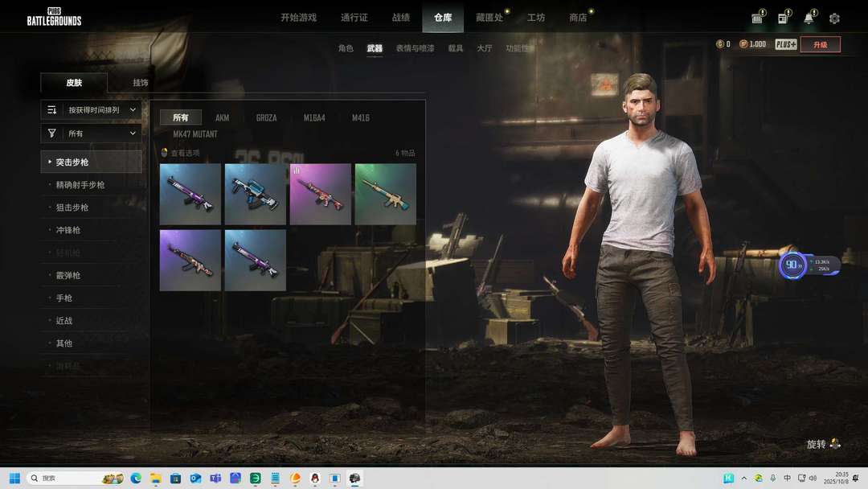Click the PLUS+ badge icon

(786, 44)
